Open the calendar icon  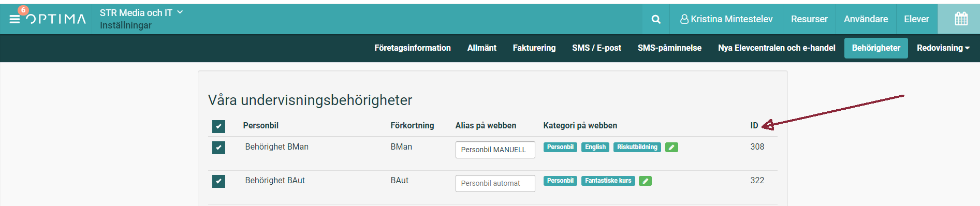click(x=961, y=19)
